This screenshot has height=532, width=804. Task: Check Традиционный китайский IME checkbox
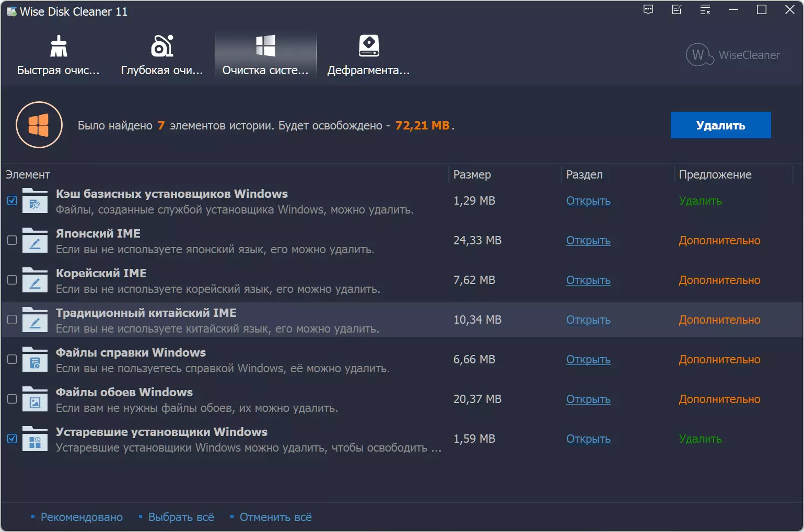pos(12,320)
